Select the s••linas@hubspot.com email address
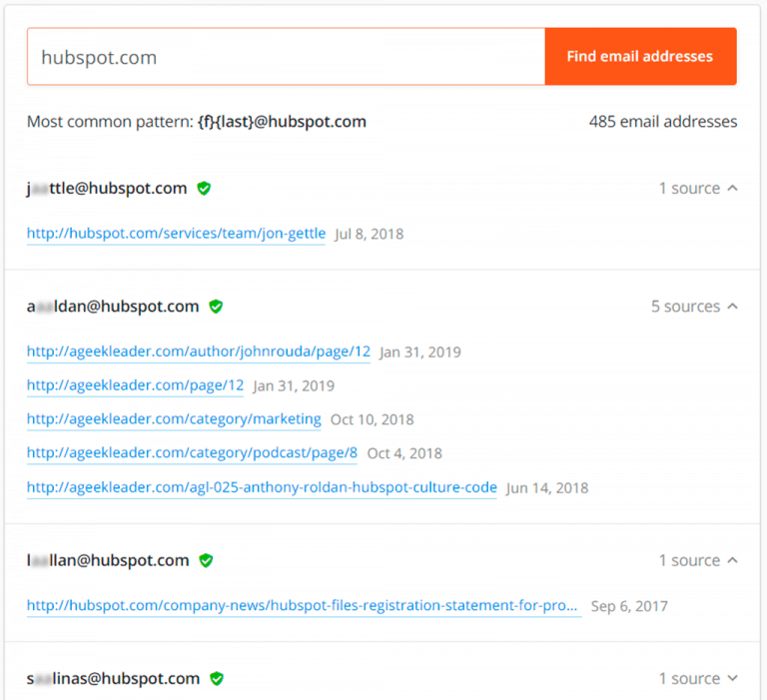This screenshot has height=700, width=767. pos(113,678)
